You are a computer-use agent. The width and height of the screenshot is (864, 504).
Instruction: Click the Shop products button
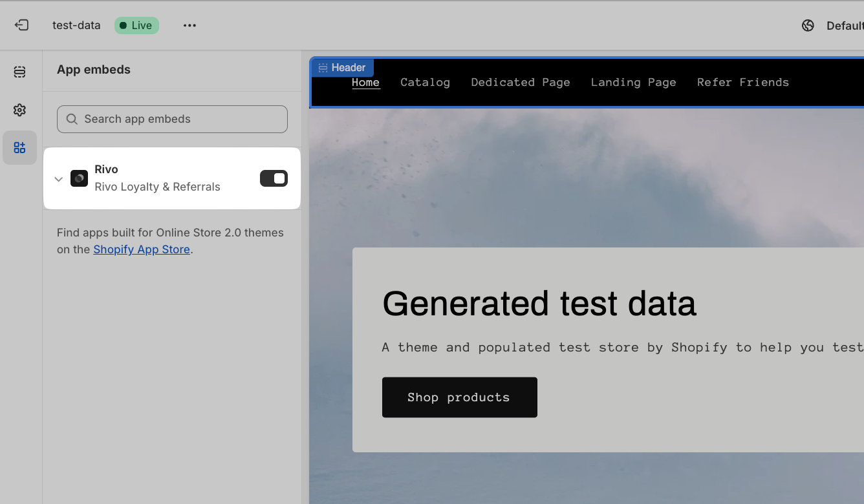[x=459, y=397]
